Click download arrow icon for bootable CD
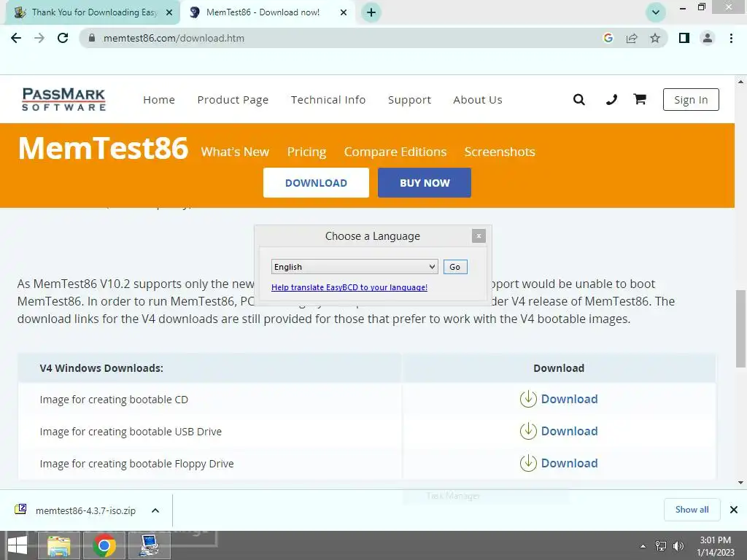 click(x=528, y=399)
